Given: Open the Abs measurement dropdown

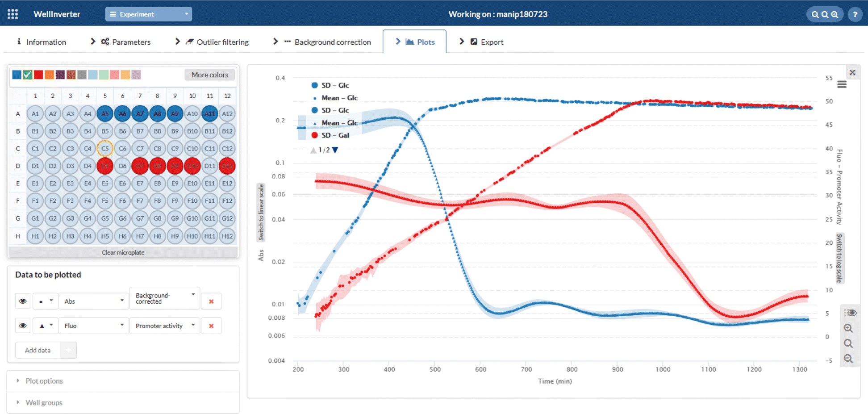Looking at the screenshot, I should 93,301.
